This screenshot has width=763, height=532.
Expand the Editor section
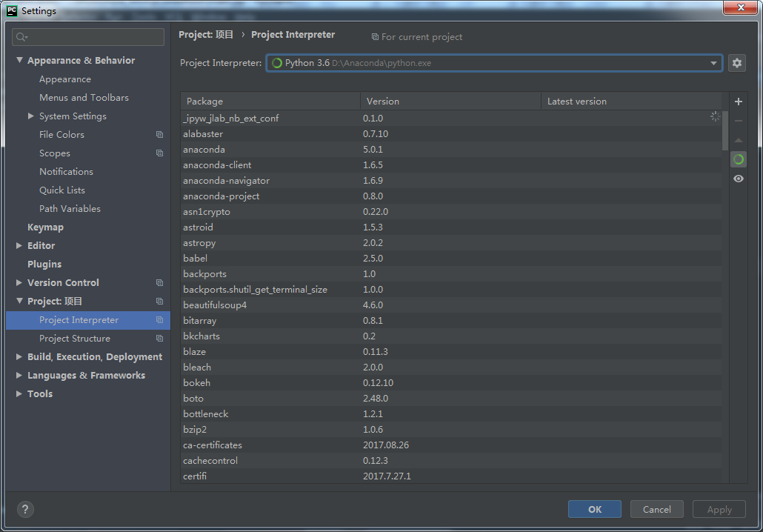click(x=19, y=245)
